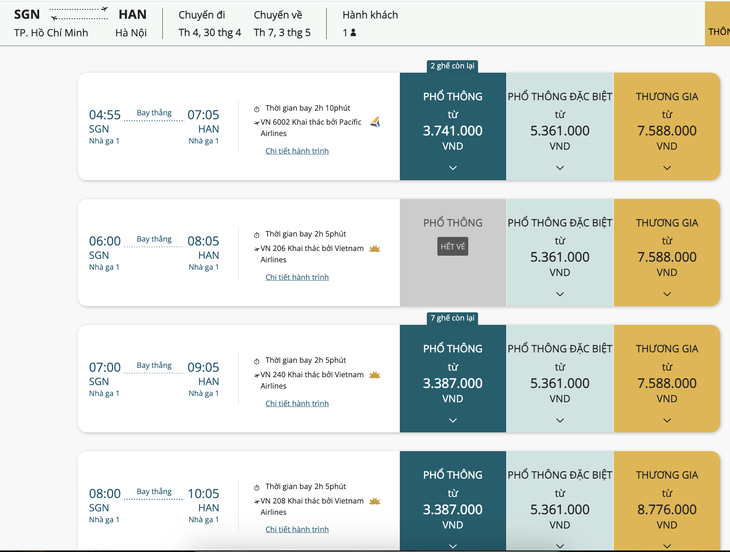Click the yellow button at header right edge
The width and height of the screenshot is (730, 552).
(x=717, y=23)
